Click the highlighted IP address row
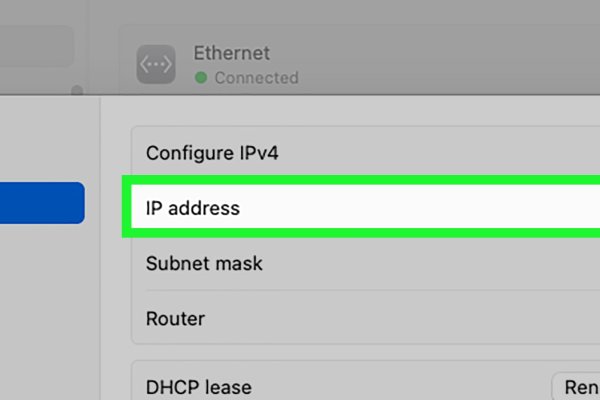The width and height of the screenshot is (600, 400). pos(360,208)
